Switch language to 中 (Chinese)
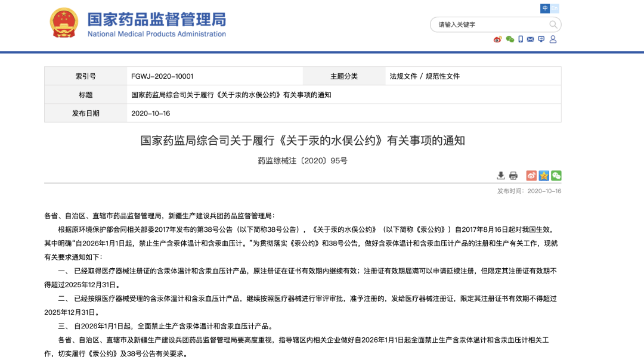Viewport: 644px width, 357px height. click(545, 8)
